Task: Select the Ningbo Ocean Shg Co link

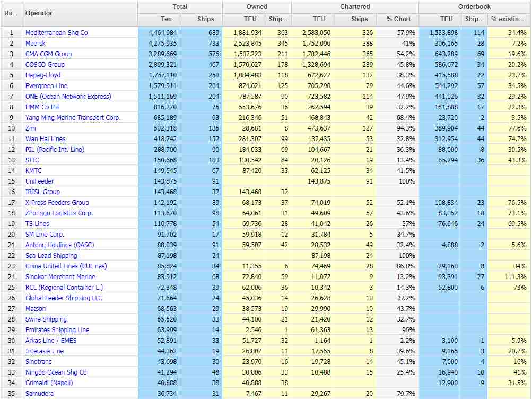Action: (x=56, y=372)
